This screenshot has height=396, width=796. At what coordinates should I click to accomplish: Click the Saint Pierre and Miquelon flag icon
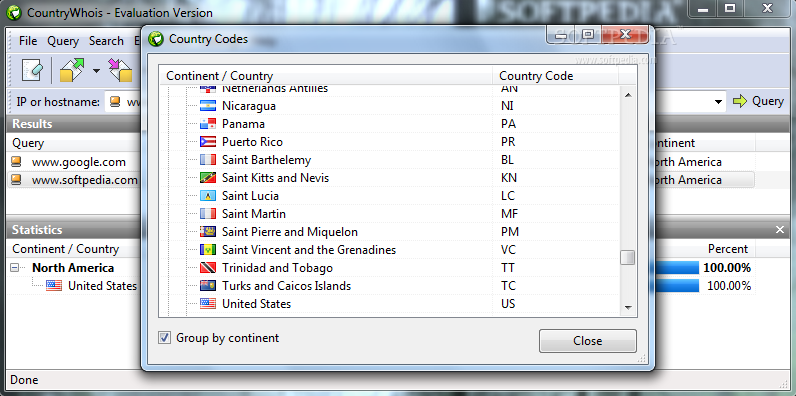[208, 232]
